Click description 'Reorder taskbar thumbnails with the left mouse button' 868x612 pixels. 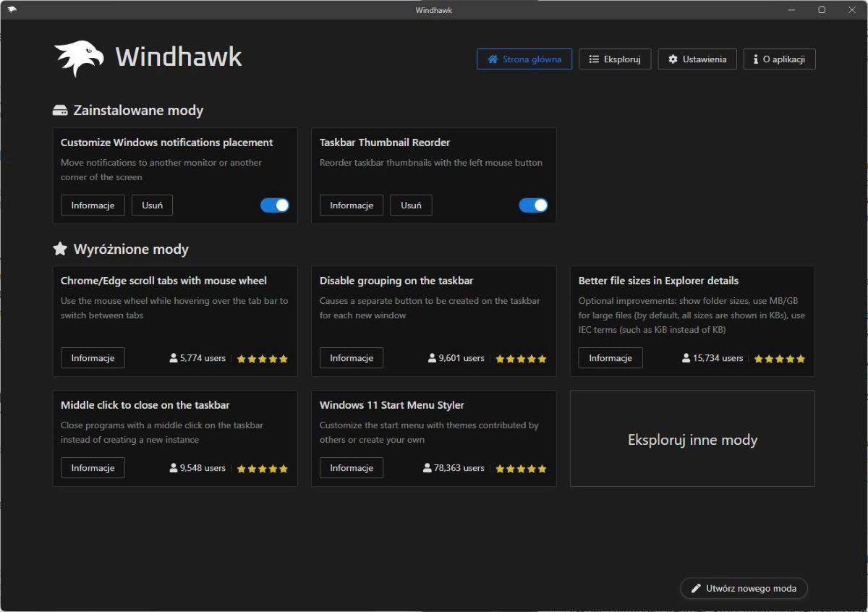tap(431, 163)
